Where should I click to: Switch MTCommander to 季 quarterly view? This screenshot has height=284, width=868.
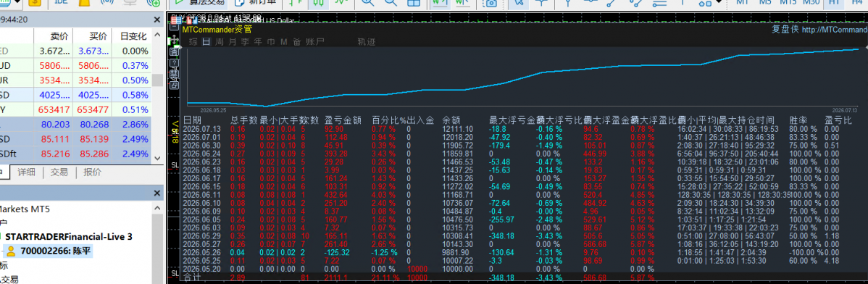pyautogui.click(x=245, y=41)
